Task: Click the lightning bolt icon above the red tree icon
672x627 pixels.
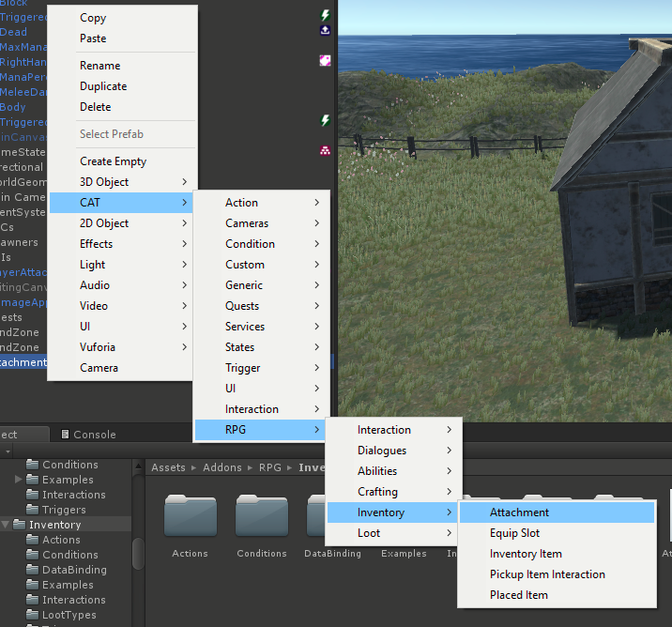Action: point(326,121)
